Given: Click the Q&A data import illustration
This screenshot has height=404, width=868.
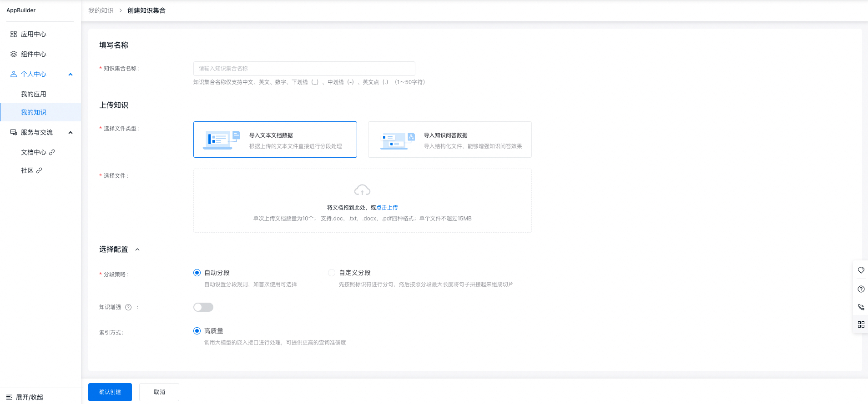Looking at the screenshot, I should [x=398, y=141].
